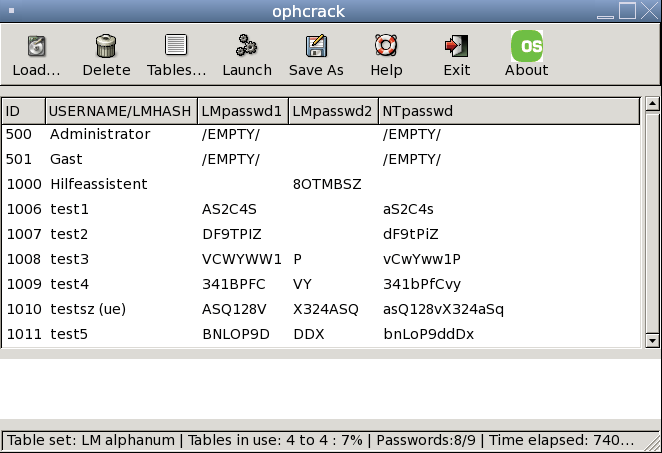Click the AS2C4S LMpasswd1 cell
662x453 pixels.
[229, 209]
